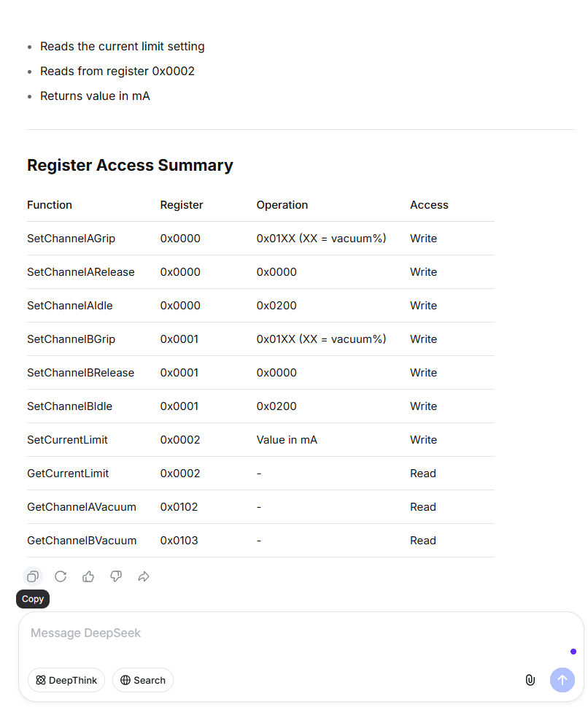Click 0x0000 operation in SetChannelARelease row

click(276, 272)
